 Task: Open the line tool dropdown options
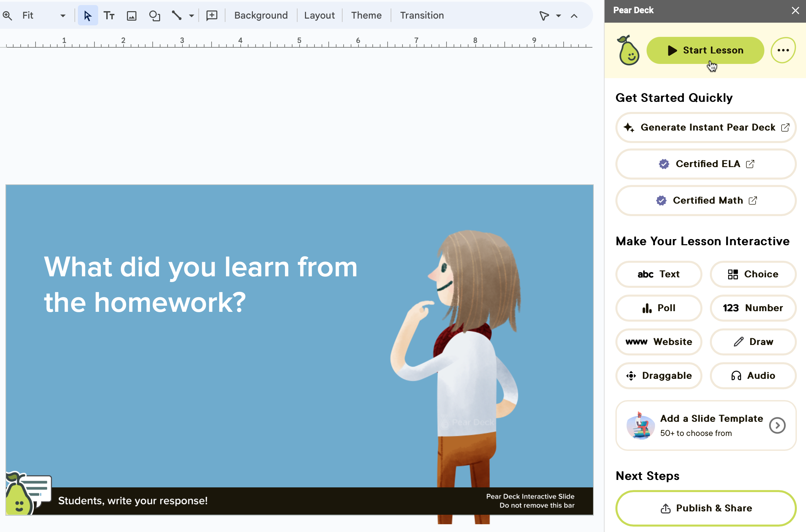[x=192, y=15]
